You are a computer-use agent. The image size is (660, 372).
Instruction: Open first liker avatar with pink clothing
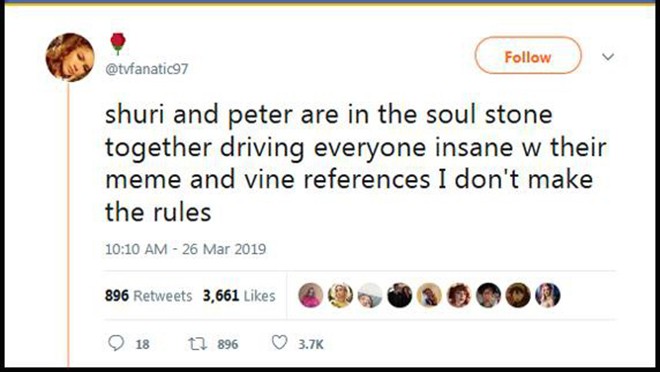tap(311, 295)
